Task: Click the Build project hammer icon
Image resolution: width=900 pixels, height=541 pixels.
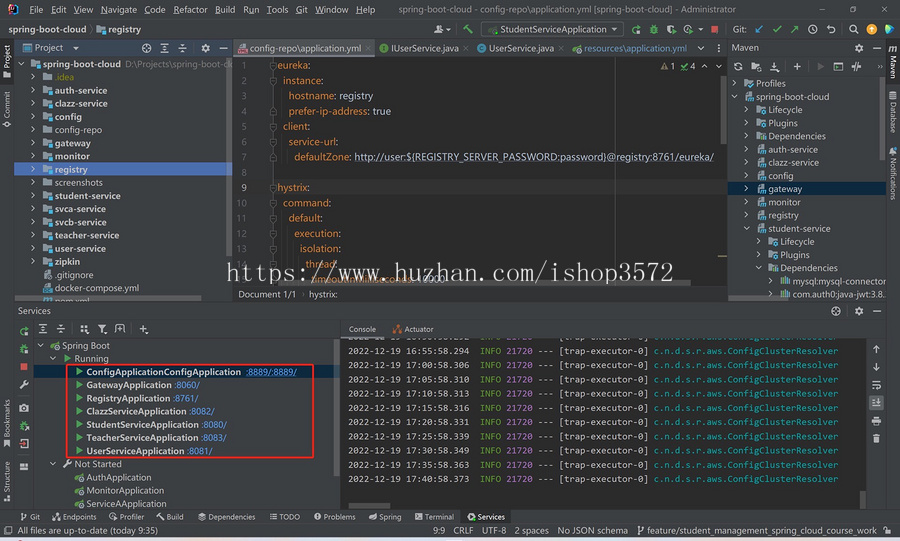Action: [468, 29]
